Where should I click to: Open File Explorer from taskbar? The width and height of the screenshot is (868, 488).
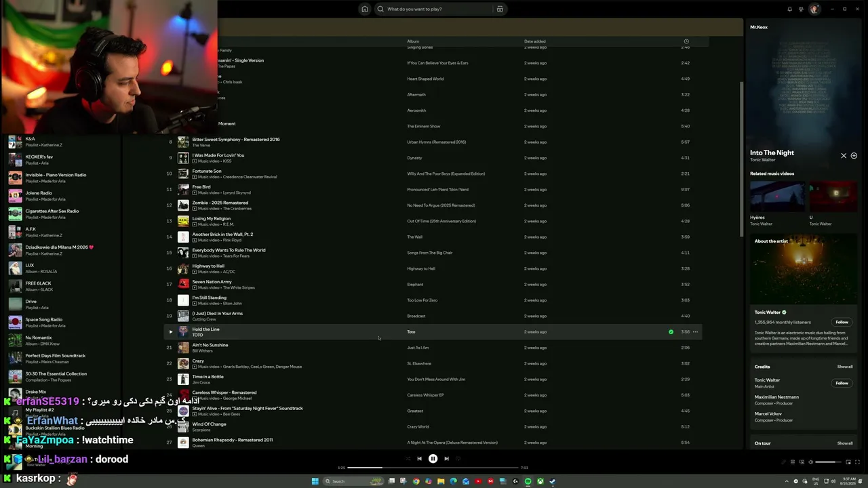pos(441,481)
